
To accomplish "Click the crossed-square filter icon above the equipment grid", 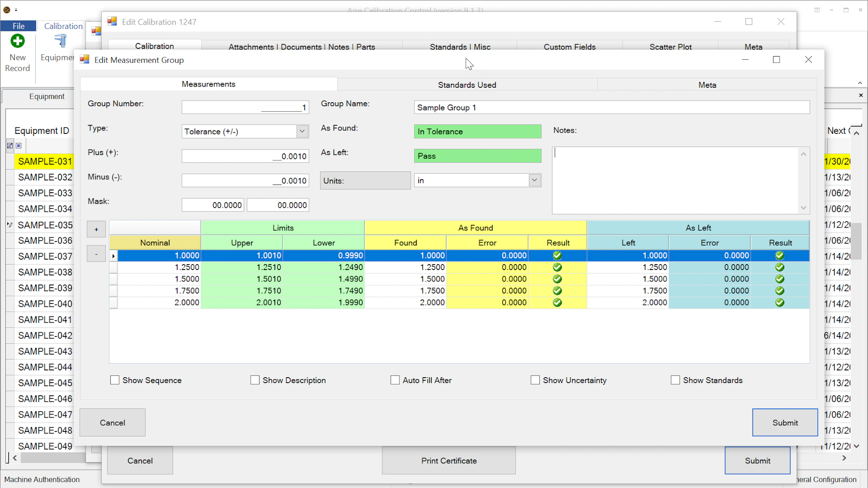I will pos(10,145).
